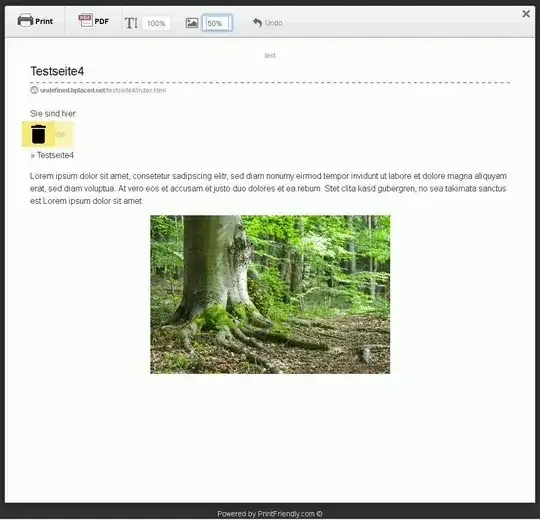Click the forest tree photo
Image resolution: width=540 pixels, height=520 pixels.
coord(270,294)
